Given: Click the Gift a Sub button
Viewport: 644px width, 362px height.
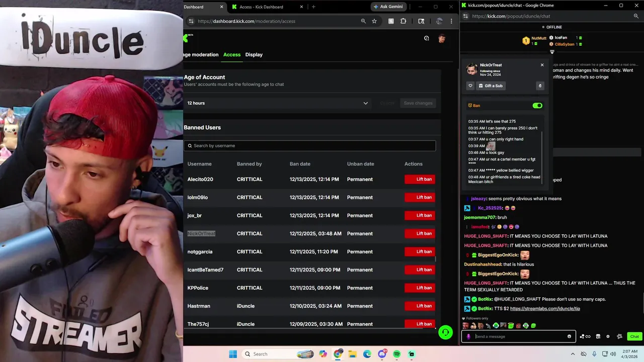Looking at the screenshot, I should pyautogui.click(x=490, y=86).
